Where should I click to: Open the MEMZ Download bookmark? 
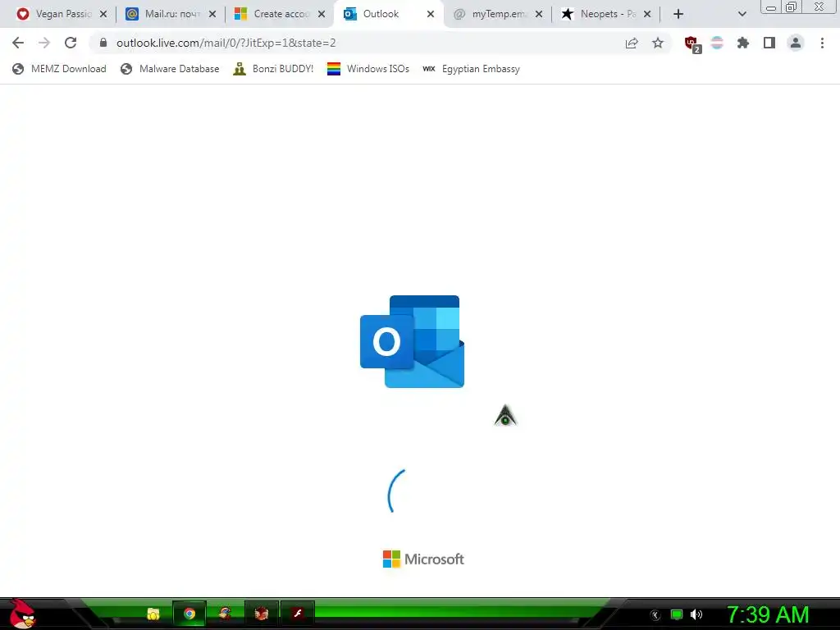coord(59,69)
